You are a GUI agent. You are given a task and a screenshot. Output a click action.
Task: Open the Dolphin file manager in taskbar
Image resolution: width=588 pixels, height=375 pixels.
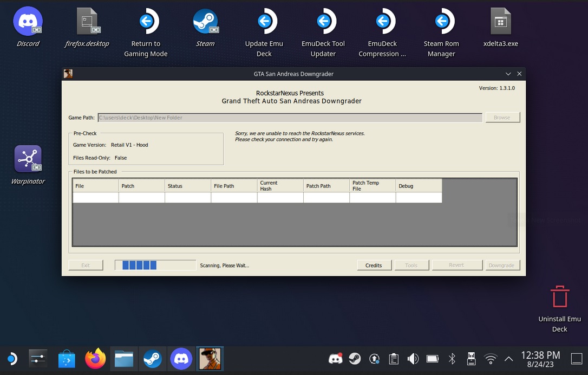pyautogui.click(x=124, y=359)
